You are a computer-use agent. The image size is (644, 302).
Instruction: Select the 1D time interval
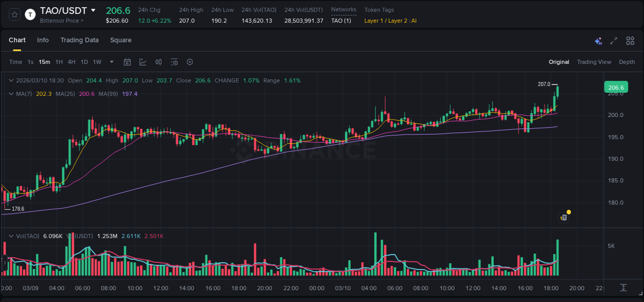point(84,62)
